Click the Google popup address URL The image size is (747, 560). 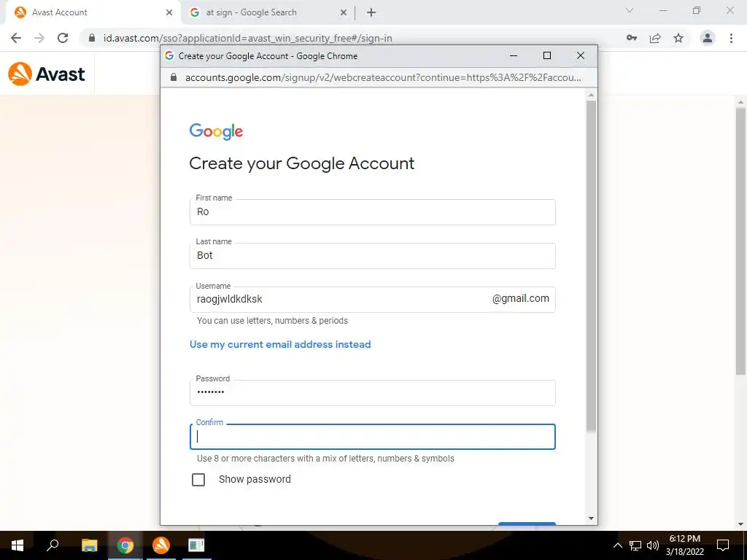click(383, 77)
